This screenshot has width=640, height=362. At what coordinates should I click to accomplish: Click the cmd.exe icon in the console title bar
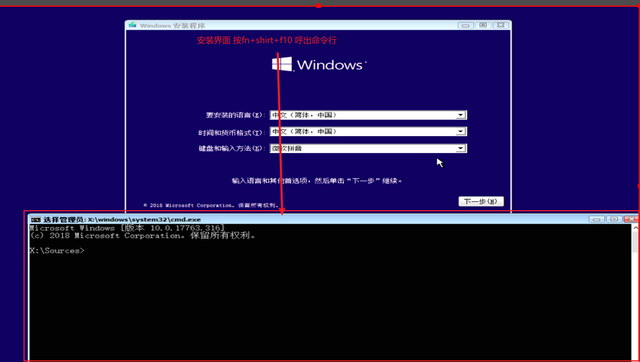point(36,220)
